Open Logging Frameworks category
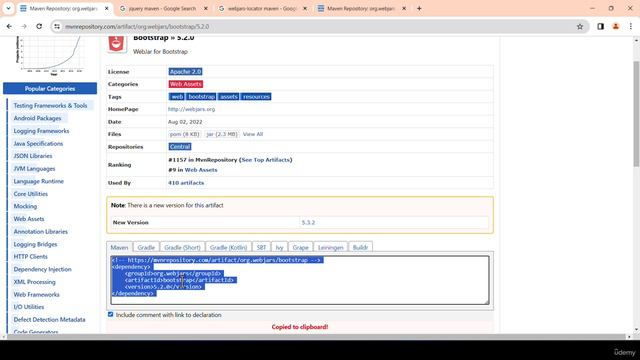The width and height of the screenshot is (640, 360). 41,131
